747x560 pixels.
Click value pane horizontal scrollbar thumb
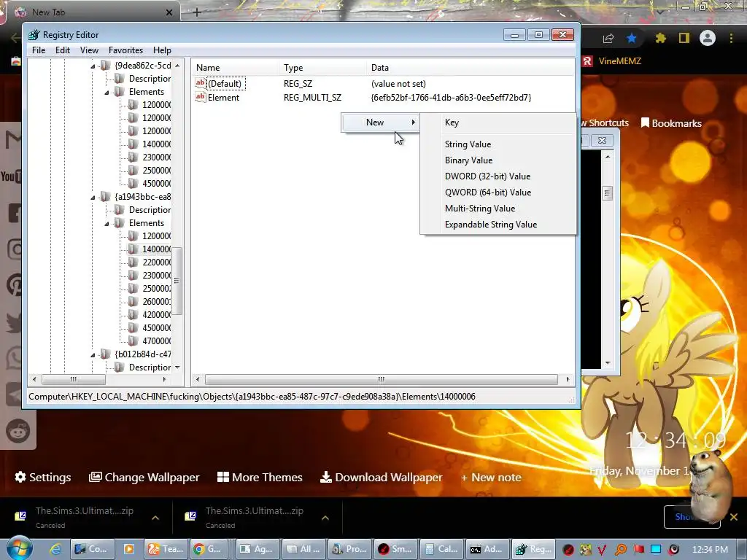pyautogui.click(x=381, y=379)
